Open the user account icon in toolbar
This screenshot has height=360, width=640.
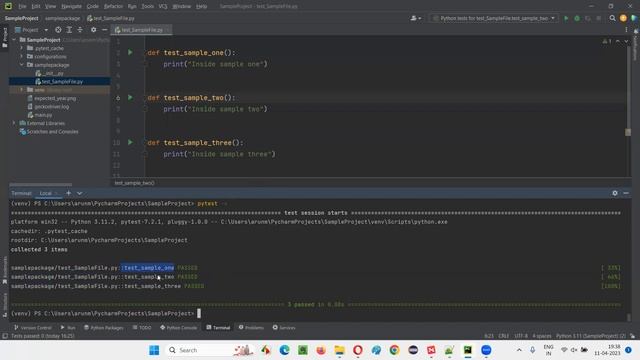coord(415,18)
